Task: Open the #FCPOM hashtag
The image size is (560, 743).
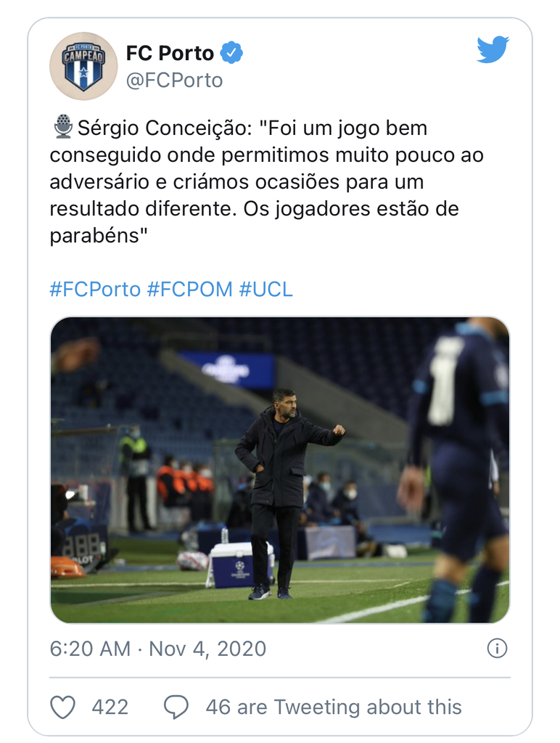Action: [190, 289]
